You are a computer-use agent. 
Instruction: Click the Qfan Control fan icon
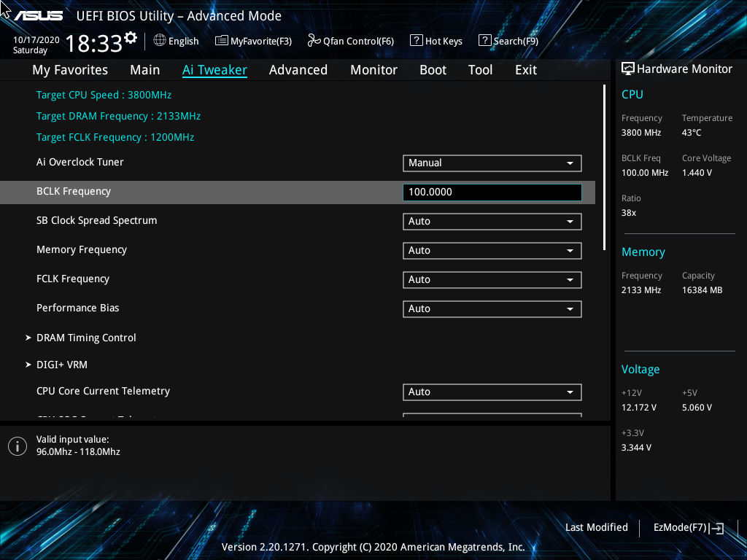tap(314, 41)
